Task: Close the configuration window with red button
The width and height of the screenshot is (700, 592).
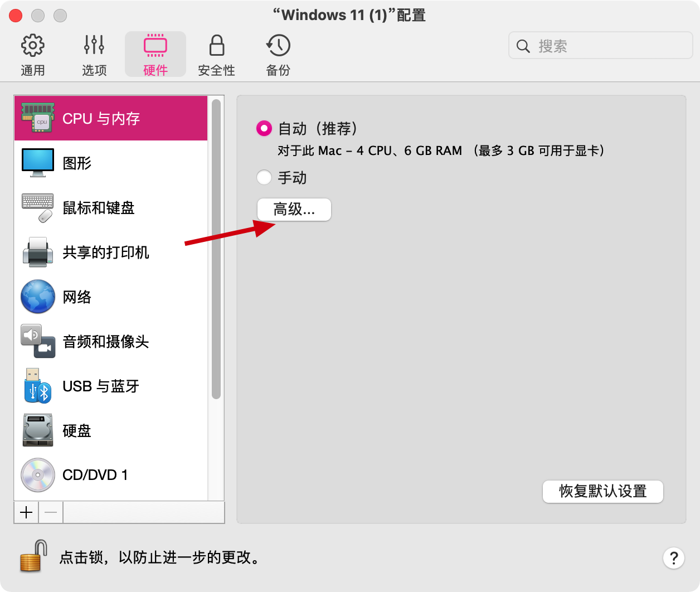Action: coord(16,16)
